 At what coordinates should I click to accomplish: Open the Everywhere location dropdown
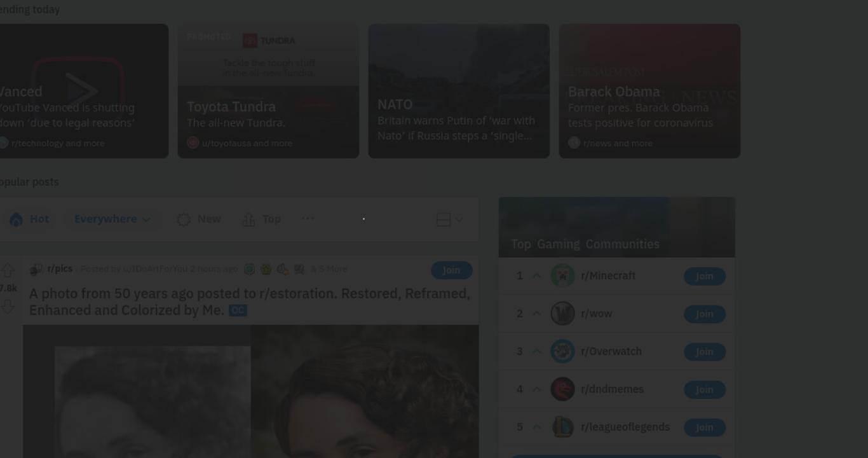pyautogui.click(x=112, y=219)
